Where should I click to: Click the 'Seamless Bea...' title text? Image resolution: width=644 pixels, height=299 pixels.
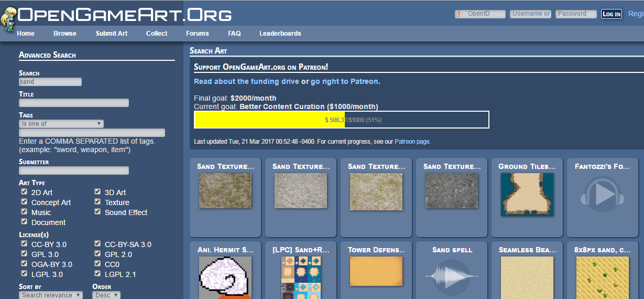coord(527,250)
